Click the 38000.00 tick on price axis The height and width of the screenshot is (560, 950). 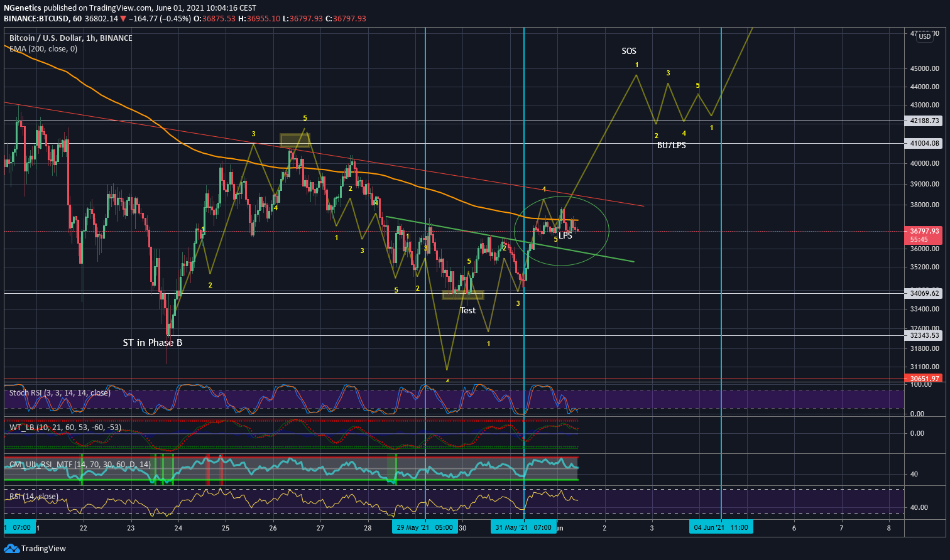(925, 205)
